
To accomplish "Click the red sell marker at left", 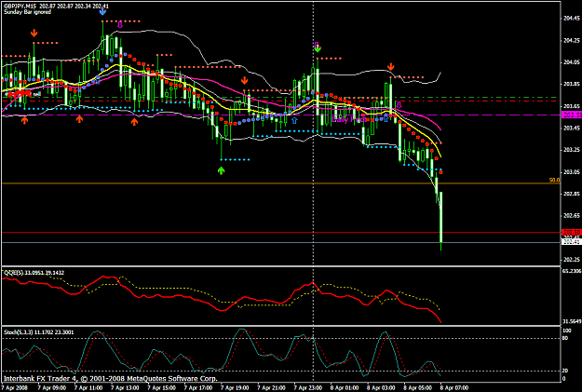I will click(20, 93).
